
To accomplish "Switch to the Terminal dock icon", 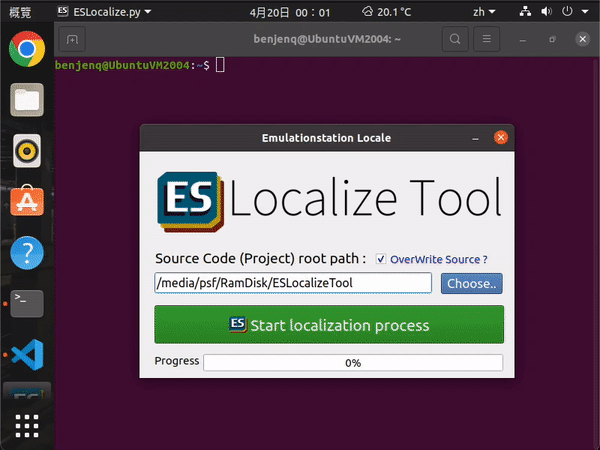I will 27,303.
